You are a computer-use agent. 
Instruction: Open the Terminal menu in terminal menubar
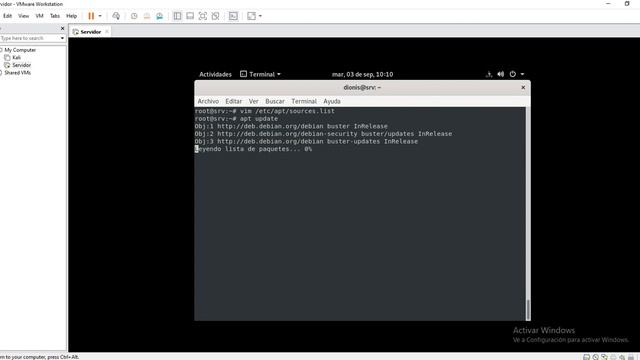(304, 101)
